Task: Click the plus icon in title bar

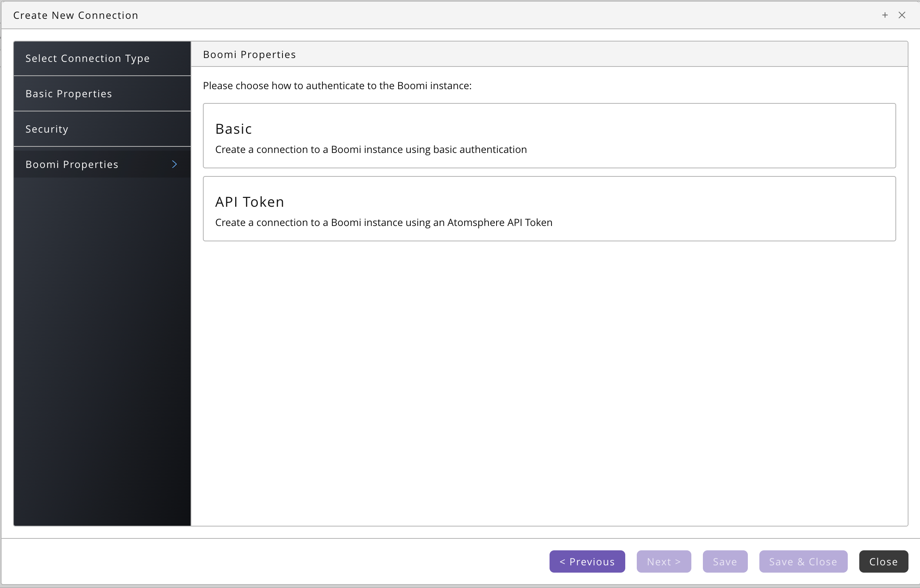Action: [x=885, y=15]
